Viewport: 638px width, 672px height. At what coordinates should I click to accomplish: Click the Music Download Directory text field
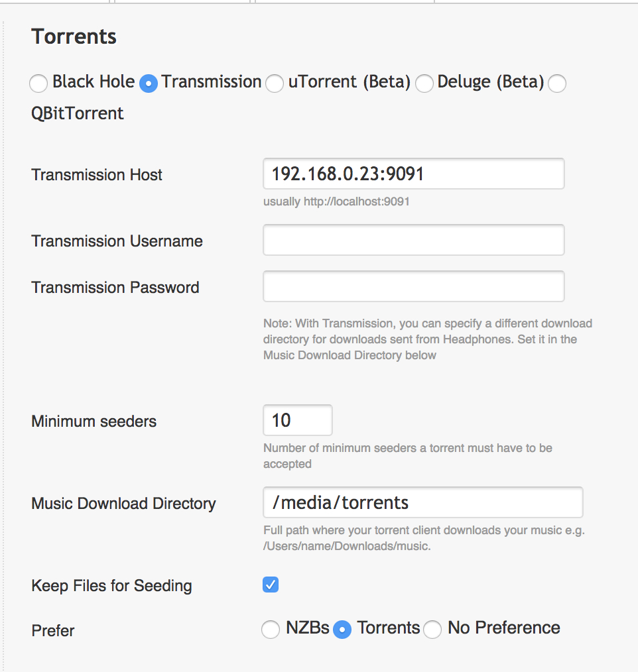[x=423, y=502]
